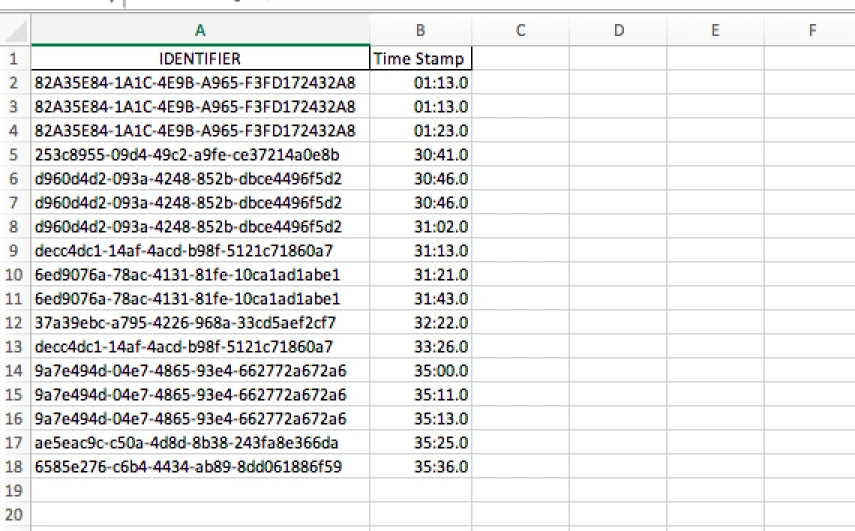Select column C header
This screenshot has height=531, width=855.
(520, 31)
